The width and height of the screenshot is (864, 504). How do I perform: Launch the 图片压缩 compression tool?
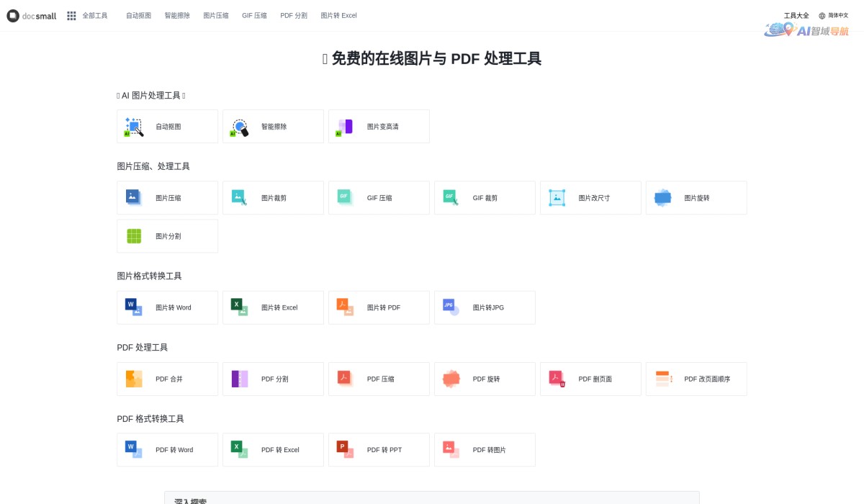[x=167, y=197]
